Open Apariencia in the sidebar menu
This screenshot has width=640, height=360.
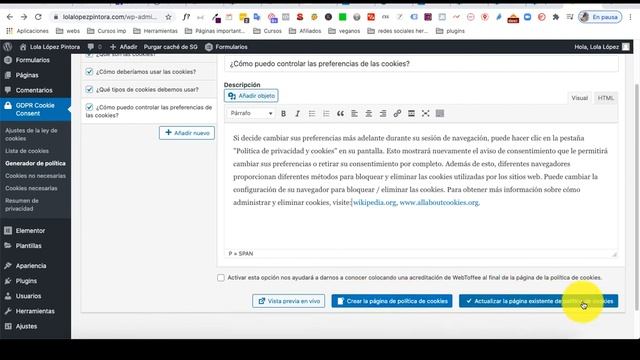point(31,266)
